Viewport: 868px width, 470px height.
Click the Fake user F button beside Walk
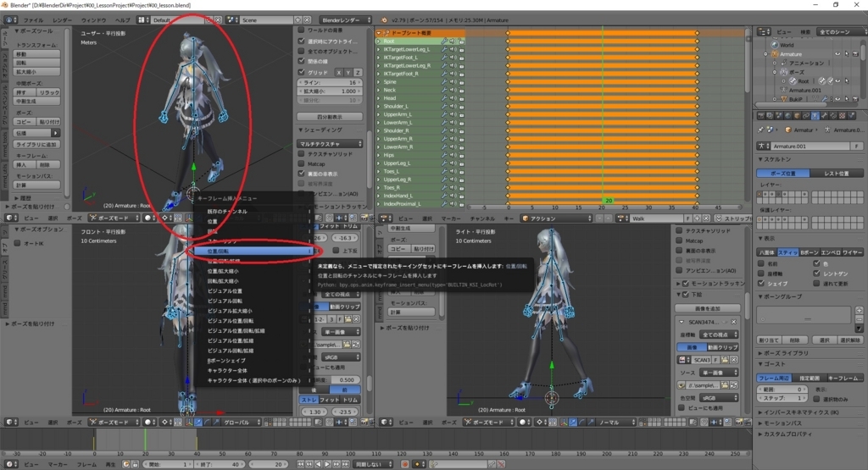click(x=688, y=218)
